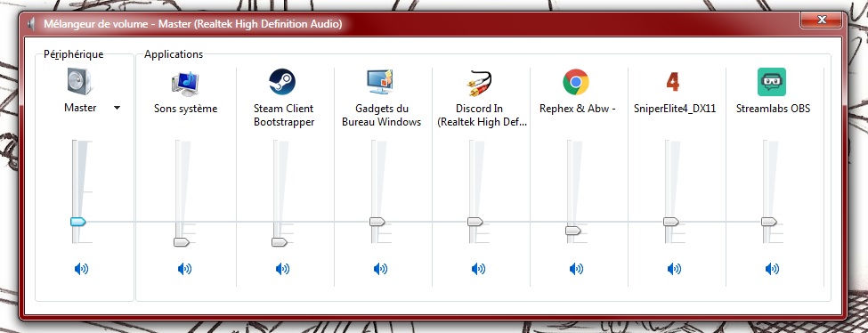868x333 pixels.
Task: Click the Sons système computer icon
Action: click(x=185, y=84)
